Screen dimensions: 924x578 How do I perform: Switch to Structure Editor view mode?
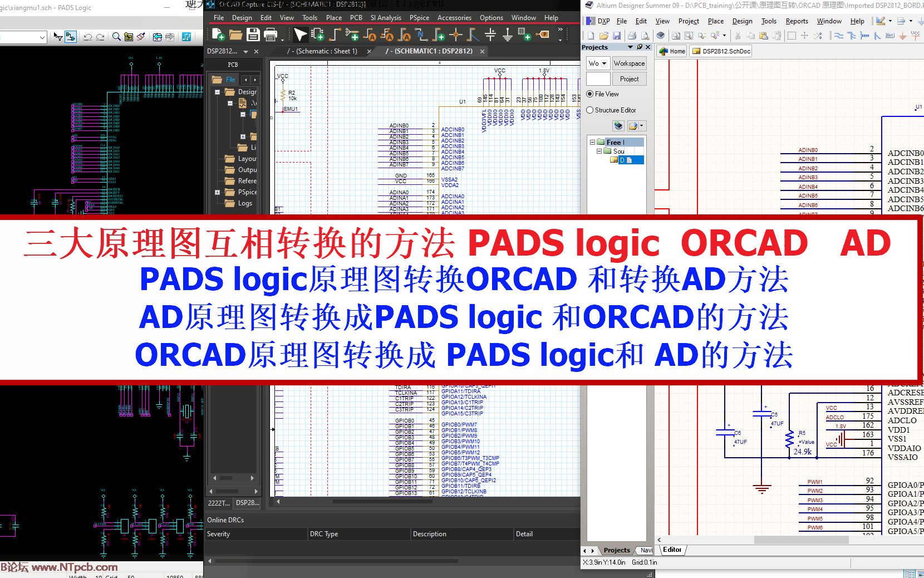(x=590, y=110)
